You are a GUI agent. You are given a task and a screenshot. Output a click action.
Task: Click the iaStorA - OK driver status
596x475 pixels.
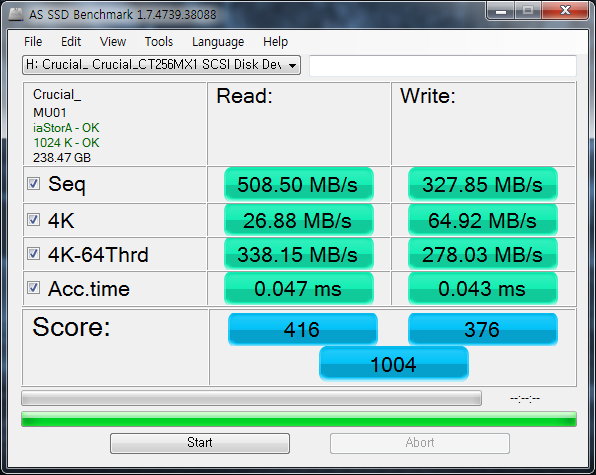(66, 128)
